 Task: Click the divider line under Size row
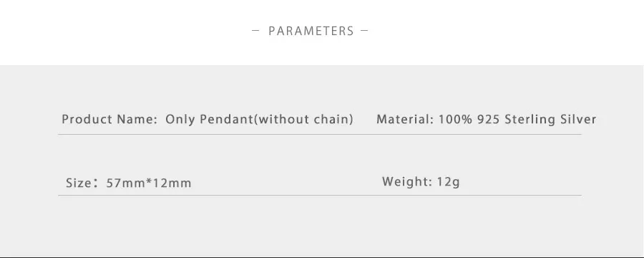[320, 195]
